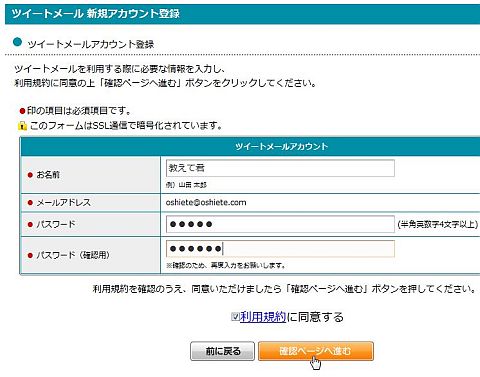Click the red dot beside メールアドレス
Viewport: 480px width, 377px height.
pyautogui.click(x=30, y=203)
